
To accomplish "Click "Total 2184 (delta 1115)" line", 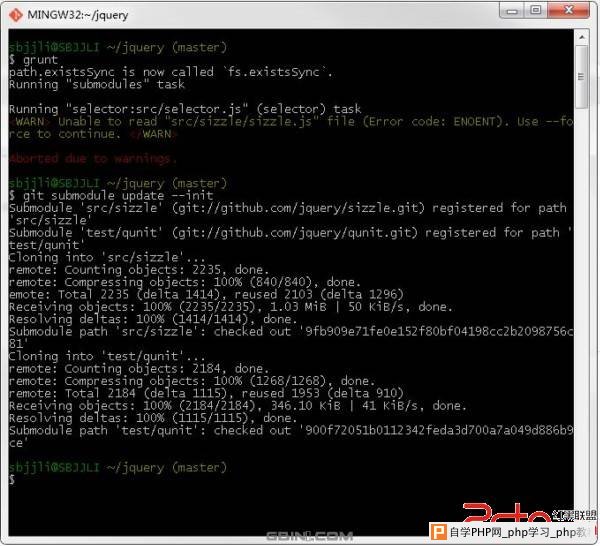I will [206, 393].
